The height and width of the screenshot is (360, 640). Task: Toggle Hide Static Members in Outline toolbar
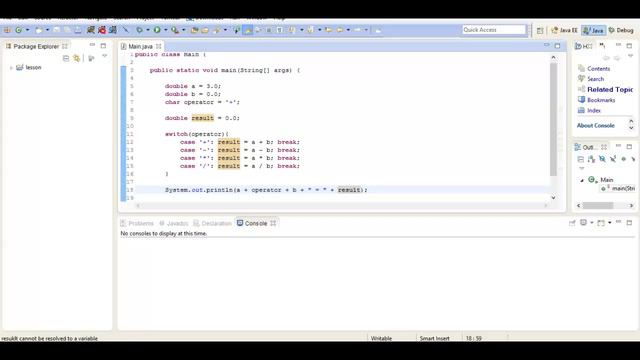point(613,159)
